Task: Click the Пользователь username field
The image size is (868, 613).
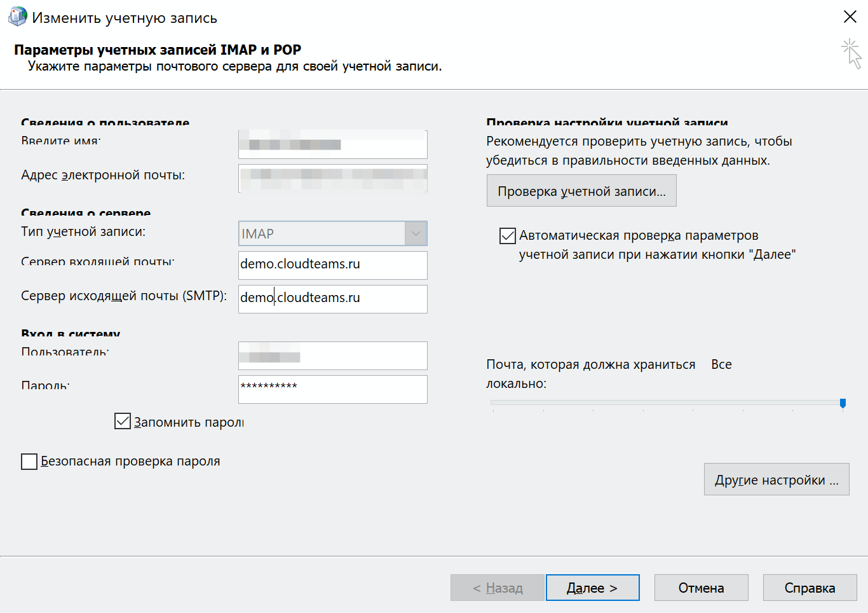Action: pyautogui.click(x=332, y=356)
